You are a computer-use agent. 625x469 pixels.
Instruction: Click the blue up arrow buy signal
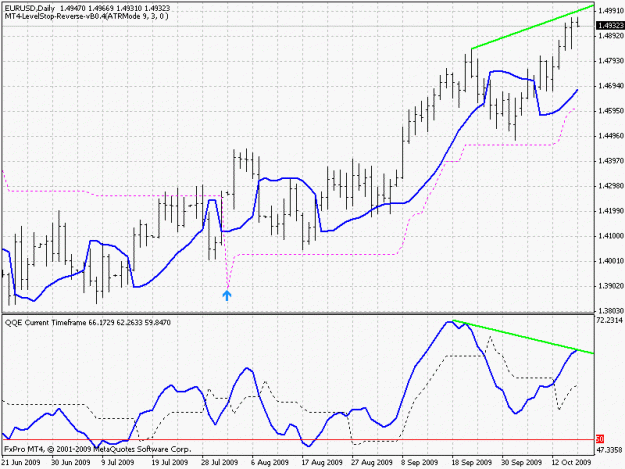pyautogui.click(x=227, y=295)
